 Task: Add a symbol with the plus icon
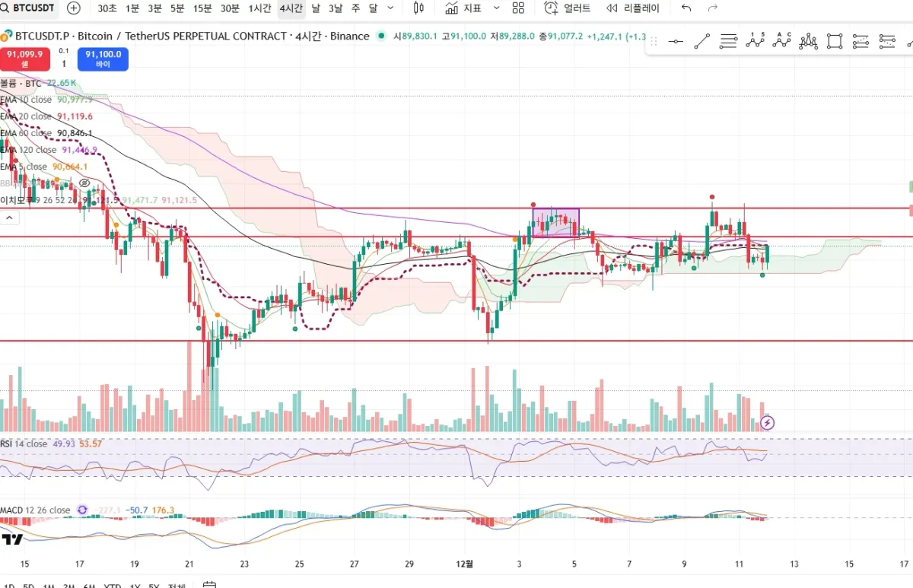(73, 8)
